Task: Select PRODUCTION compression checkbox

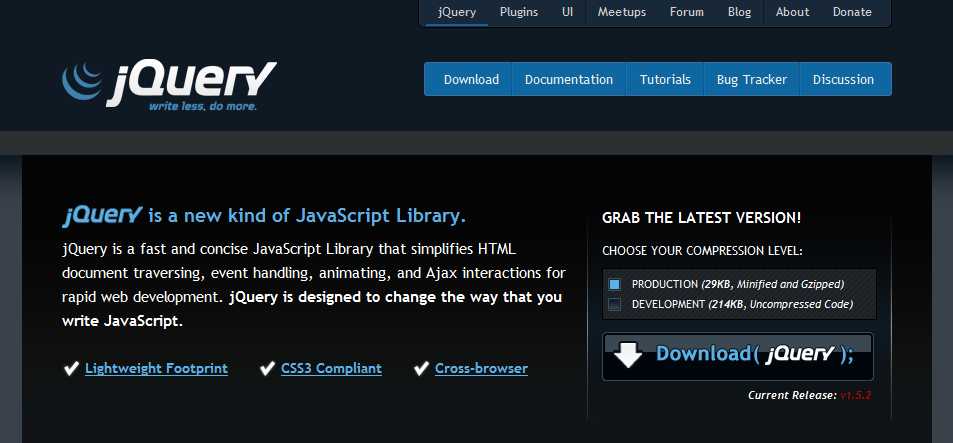Action: point(614,284)
